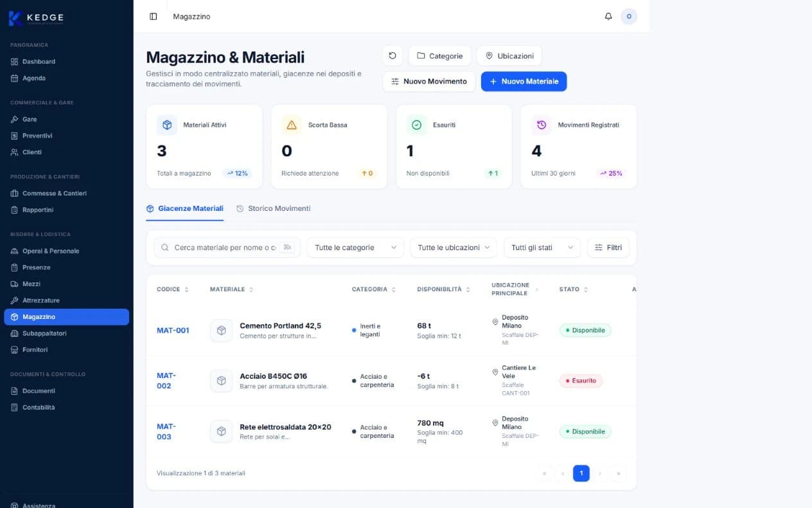Click the refresh icon button

point(393,56)
